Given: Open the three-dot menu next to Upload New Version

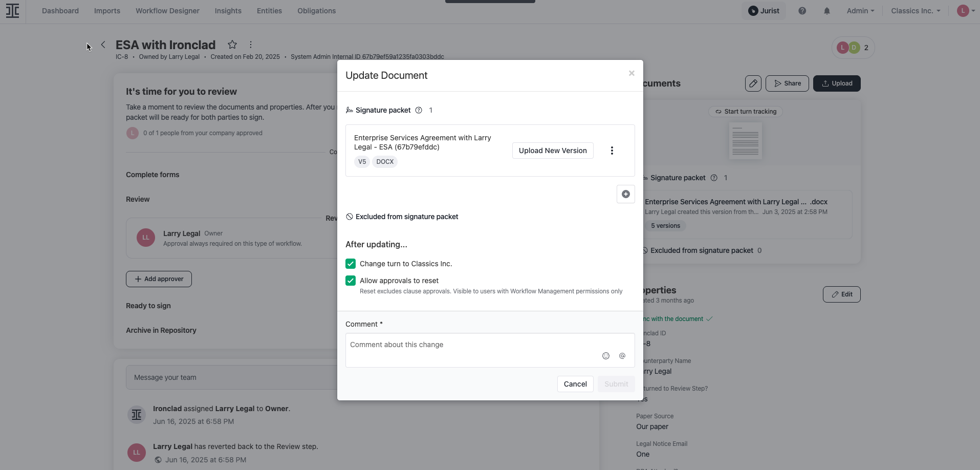Looking at the screenshot, I should 612,150.
